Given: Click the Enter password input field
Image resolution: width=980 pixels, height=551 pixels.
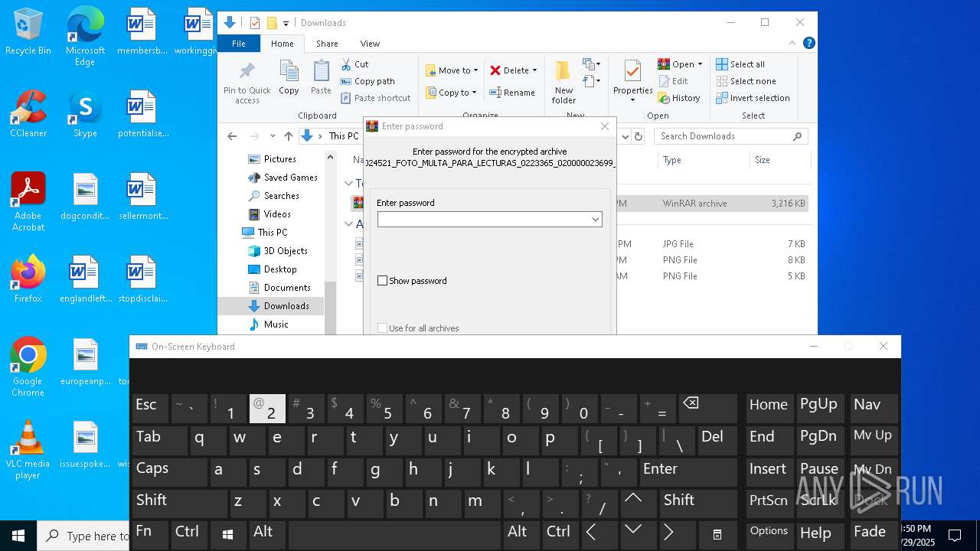Looking at the screenshot, I should 489,220.
